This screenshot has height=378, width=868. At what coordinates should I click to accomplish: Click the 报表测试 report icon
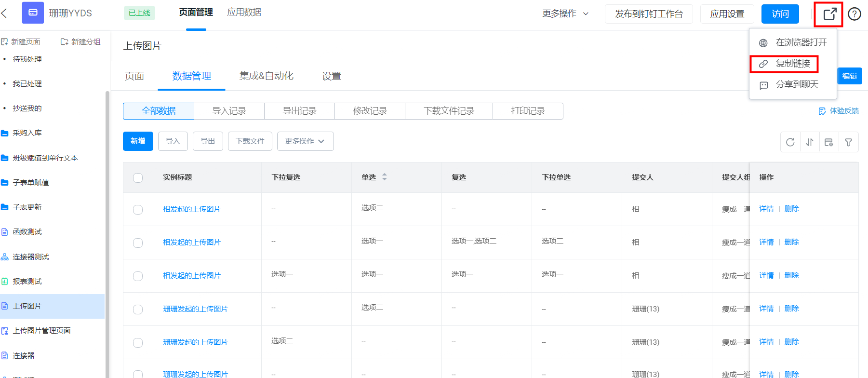5,282
